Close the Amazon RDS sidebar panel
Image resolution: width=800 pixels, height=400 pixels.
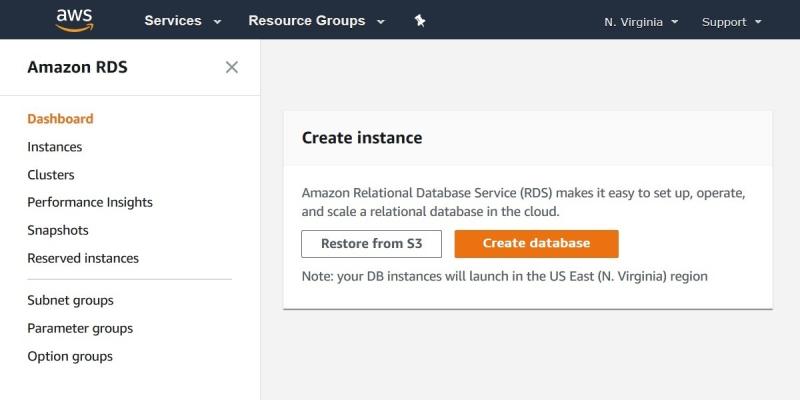pyautogui.click(x=232, y=67)
